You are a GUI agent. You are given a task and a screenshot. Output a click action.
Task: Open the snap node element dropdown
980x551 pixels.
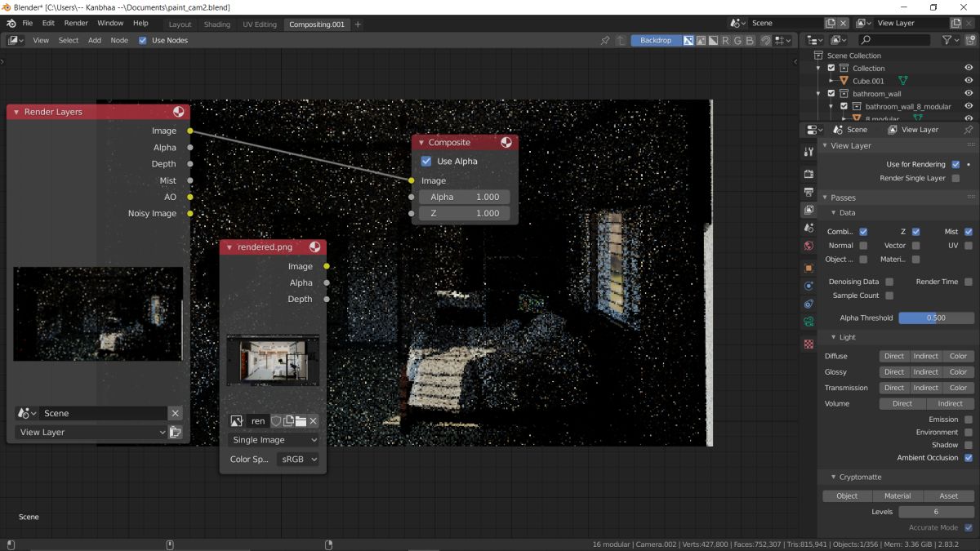tap(784, 40)
